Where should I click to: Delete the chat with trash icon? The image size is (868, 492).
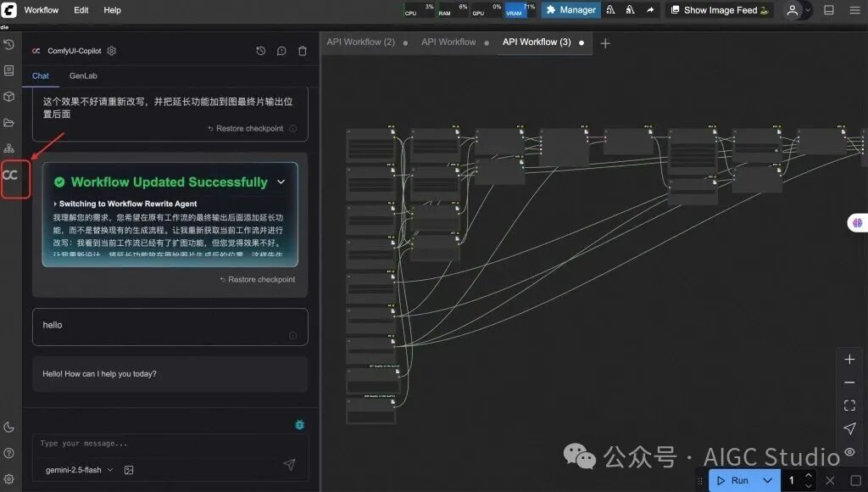click(303, 51)
